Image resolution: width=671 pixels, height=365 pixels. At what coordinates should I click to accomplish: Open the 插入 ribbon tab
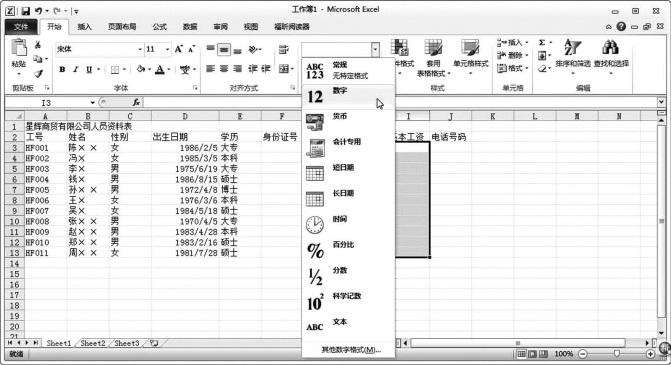(x=85, y=27)
